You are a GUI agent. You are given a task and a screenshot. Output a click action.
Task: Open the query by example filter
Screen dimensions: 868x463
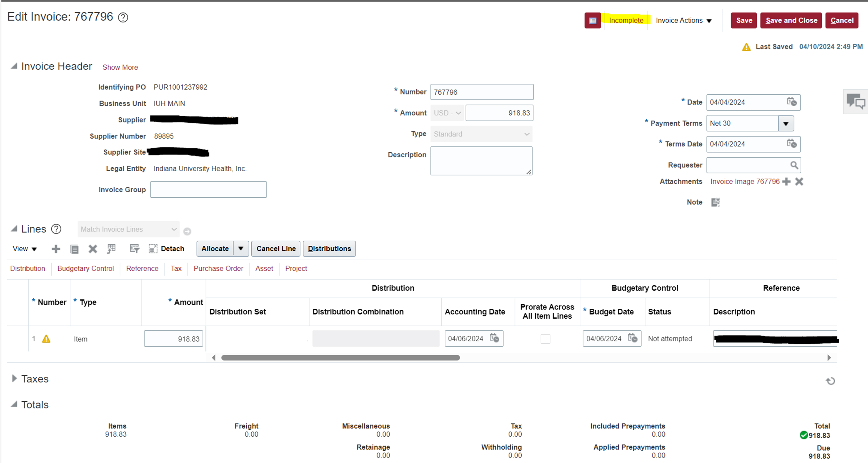click(134, 249)
